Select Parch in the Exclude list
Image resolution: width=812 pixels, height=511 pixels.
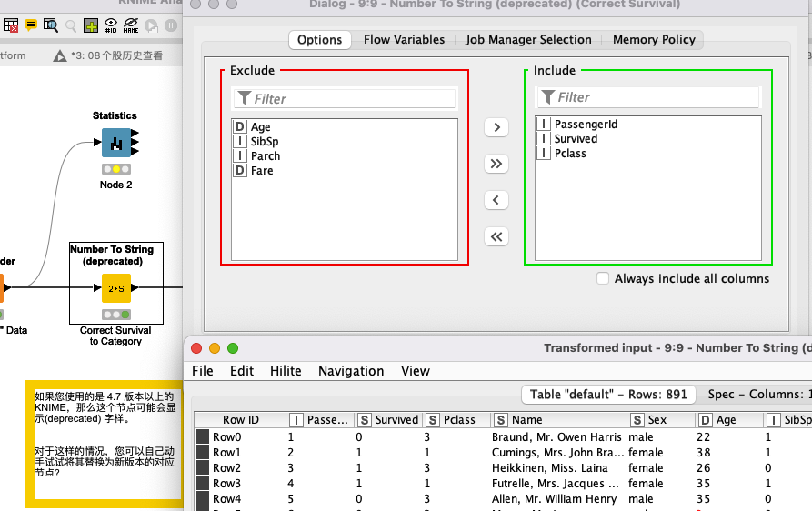tap(345, 155)
